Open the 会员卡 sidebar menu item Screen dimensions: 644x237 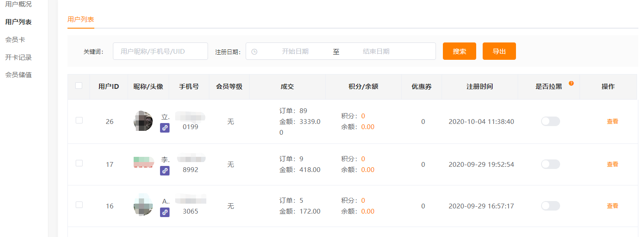[15, 39]
